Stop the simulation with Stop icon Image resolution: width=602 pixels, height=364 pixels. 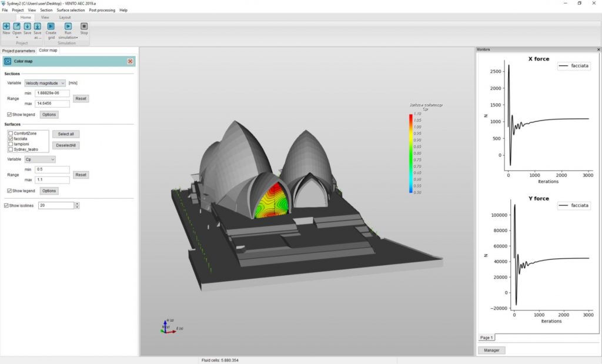pyautogui.click(x=84, y=26)
